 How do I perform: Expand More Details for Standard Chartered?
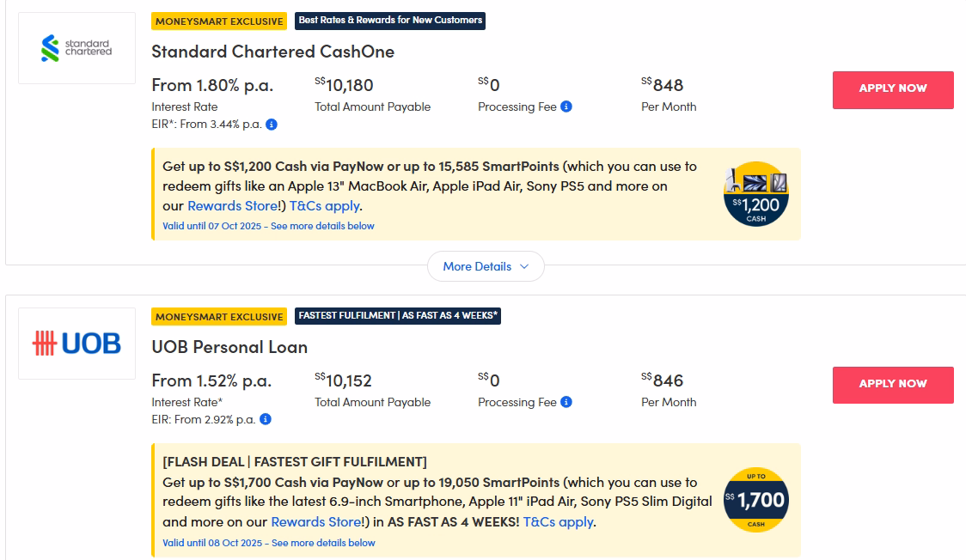point(486,266)
